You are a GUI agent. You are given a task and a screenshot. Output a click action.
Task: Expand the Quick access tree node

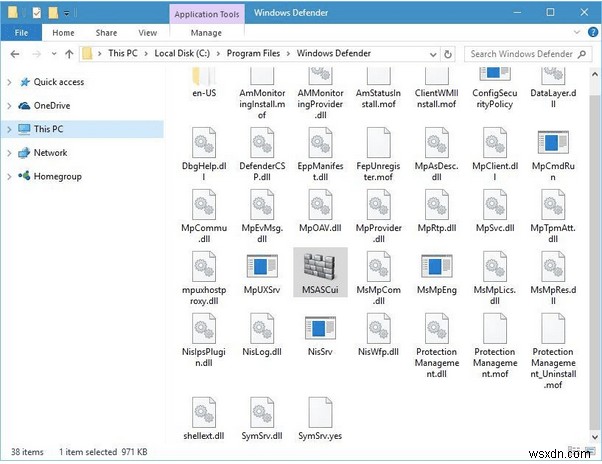10,82
